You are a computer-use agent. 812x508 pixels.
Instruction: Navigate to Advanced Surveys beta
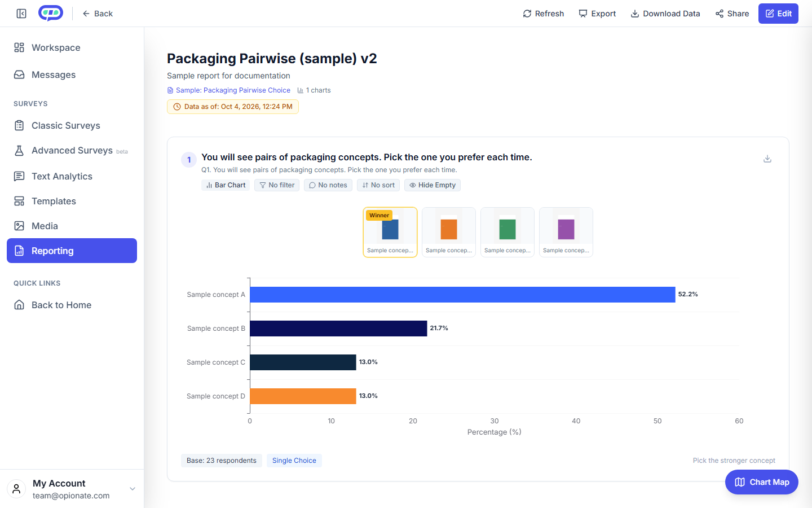72,150
